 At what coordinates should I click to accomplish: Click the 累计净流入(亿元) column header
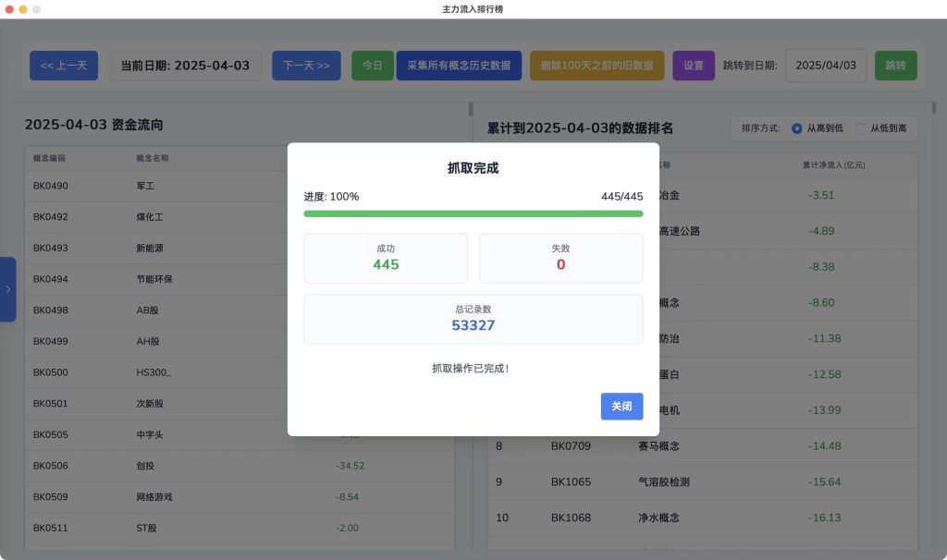[833, 165]
